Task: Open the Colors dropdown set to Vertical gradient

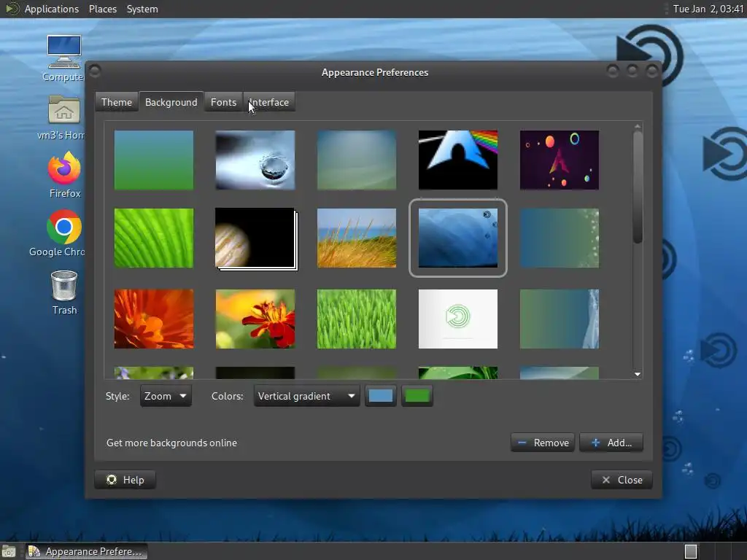Action: pyautogui.click(x=307, y=396)
